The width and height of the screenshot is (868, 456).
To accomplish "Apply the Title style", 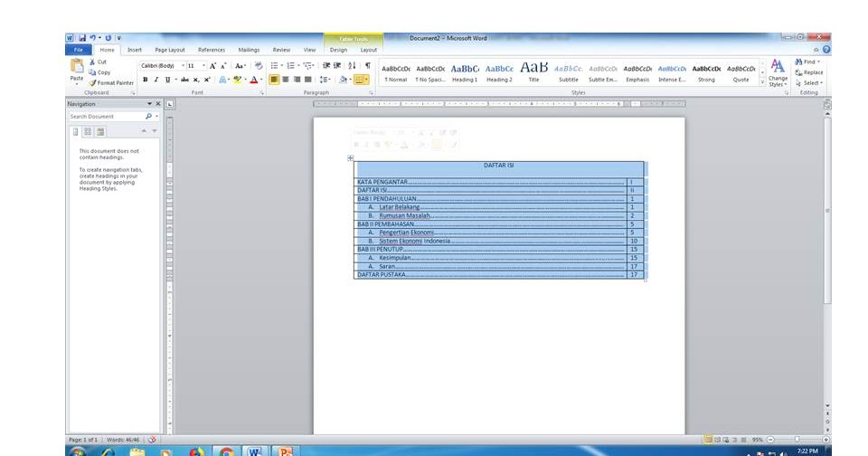I will (x=533, y=72).
